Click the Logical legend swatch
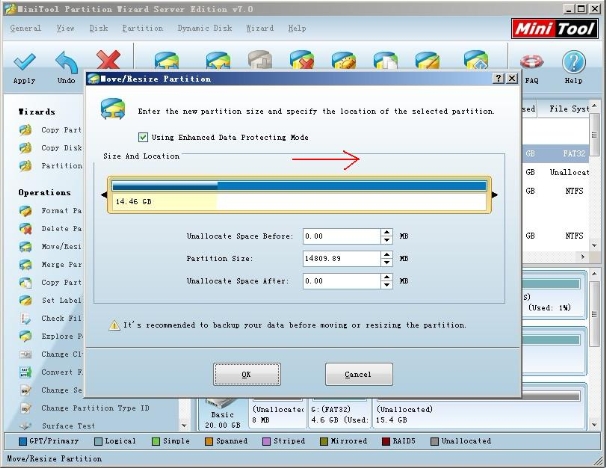Image resolution: width=606 pixels, height=468 pixels. 98,441
